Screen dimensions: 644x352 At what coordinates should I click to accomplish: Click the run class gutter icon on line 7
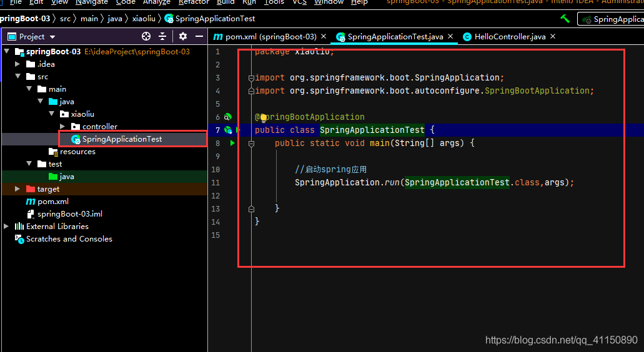tap(229, 130)
